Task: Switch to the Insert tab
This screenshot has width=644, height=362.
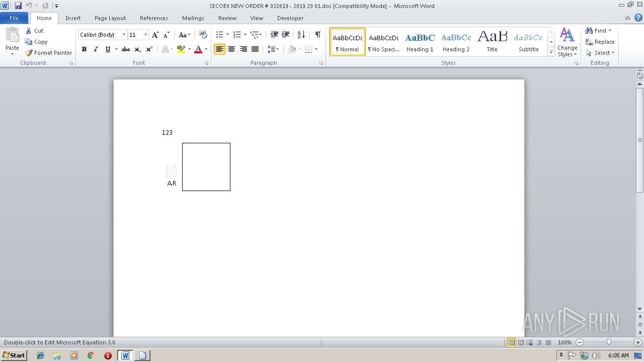Action: tap(73, 18)
